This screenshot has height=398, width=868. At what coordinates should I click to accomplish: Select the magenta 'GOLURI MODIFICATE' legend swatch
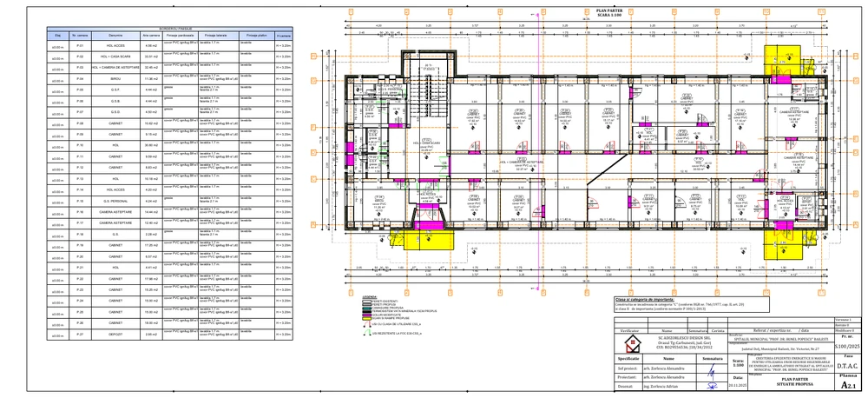tap(367, 315)
